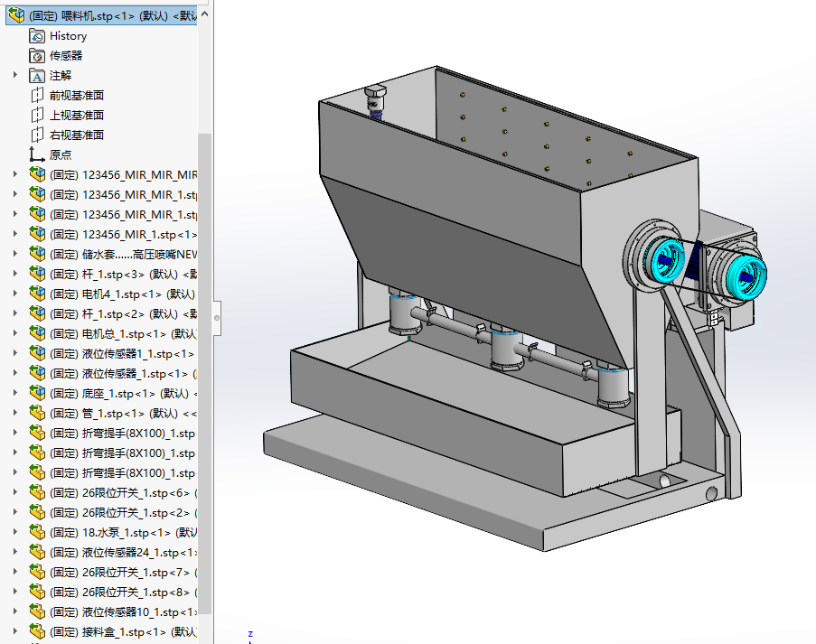The height and width of the screenshot is (644, 816).
Task: Select the 26限位开关_1.stp<6> row text
Action: click(123, 492)
